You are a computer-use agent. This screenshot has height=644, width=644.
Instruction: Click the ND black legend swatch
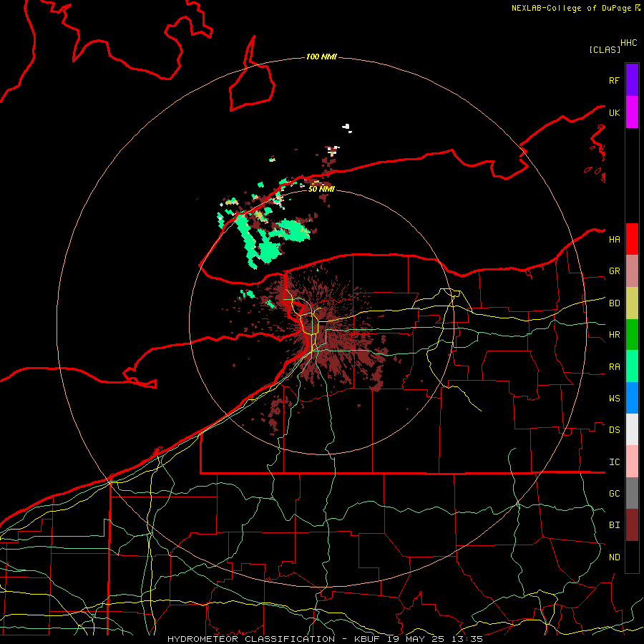coord(632,557)
